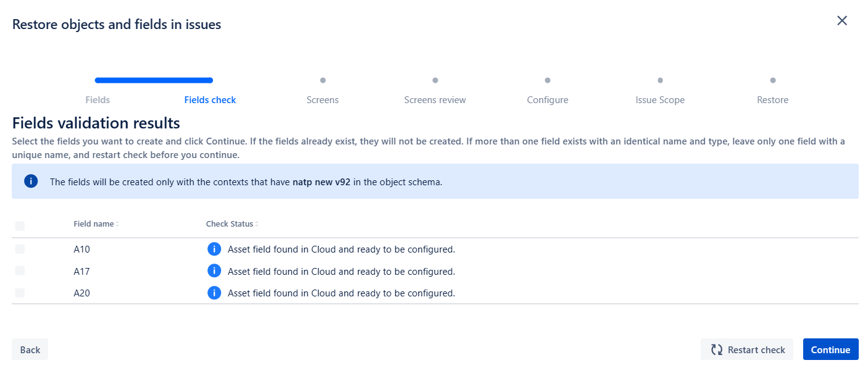868x368 pixels.
Task: Tick the checkbox for field A17
Action: [20, 270]
